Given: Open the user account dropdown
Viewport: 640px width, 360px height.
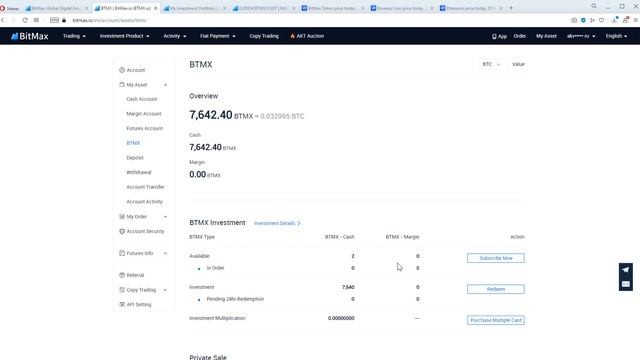Looking at the screenshot, I should pos(581,36).
